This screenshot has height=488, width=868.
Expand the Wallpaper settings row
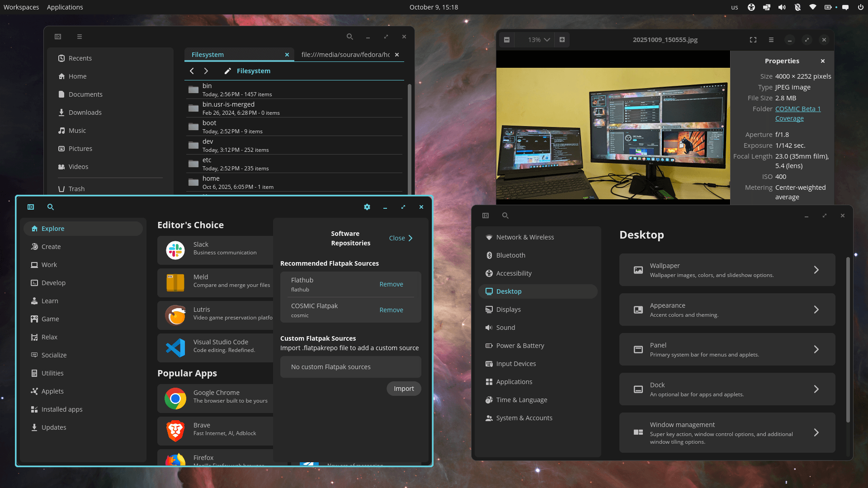727,270
